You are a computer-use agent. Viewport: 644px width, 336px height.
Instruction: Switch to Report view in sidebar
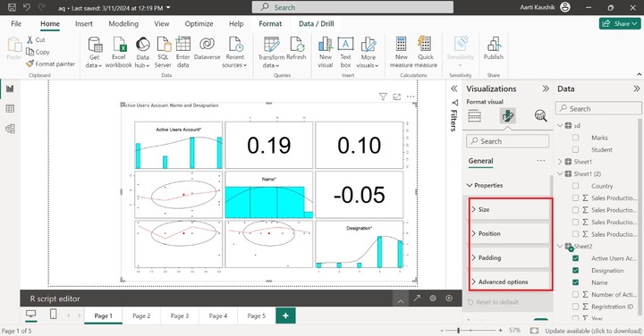(x=10, y=88)
